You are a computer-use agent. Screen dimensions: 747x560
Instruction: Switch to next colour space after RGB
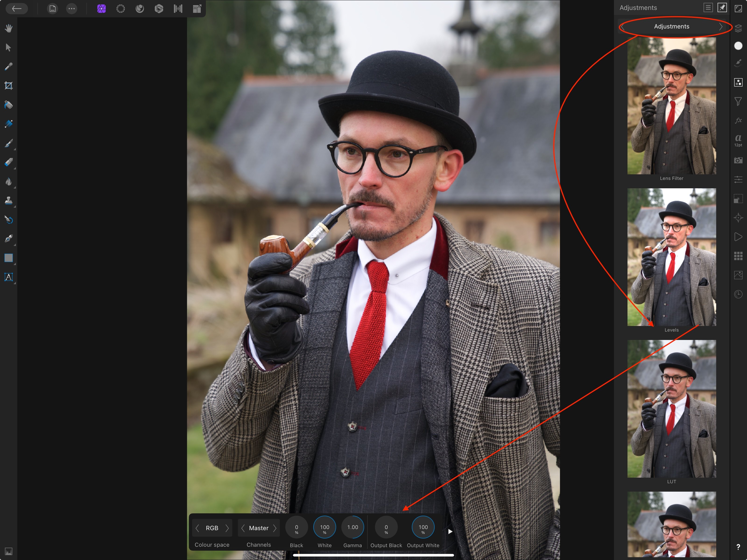(x=227, y=528)
